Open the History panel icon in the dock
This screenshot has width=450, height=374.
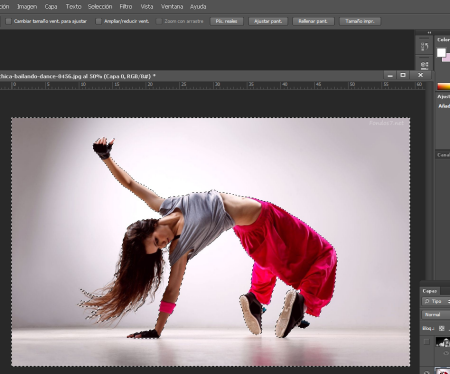[424, 46]
